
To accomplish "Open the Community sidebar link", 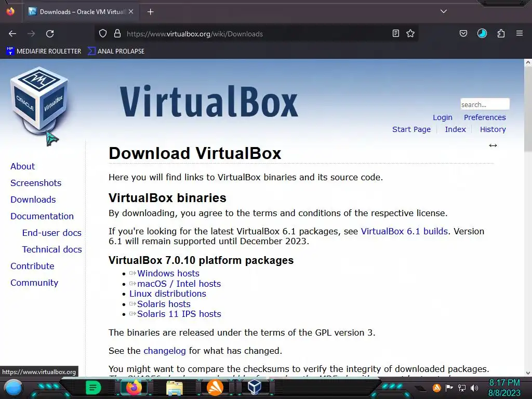I will pos(34,283).
